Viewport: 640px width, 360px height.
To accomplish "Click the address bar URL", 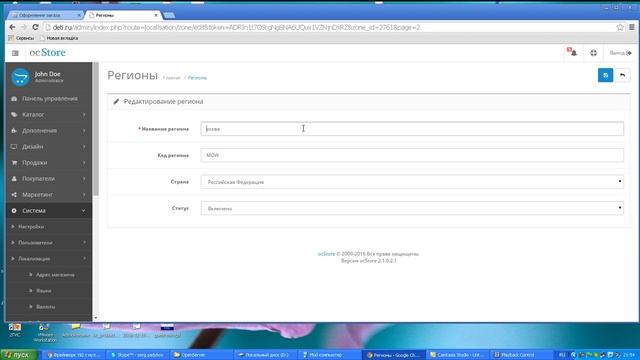I will [x=236, y=27].
